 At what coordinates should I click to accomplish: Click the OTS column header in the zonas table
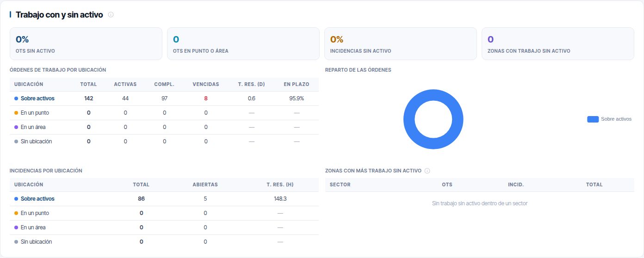[447, 184]
